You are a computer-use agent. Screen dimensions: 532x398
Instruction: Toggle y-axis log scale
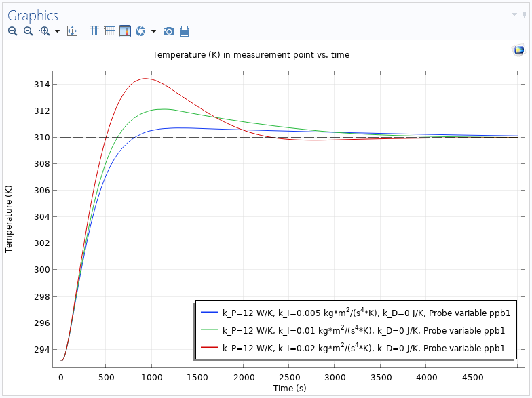(x=109, y=31)
